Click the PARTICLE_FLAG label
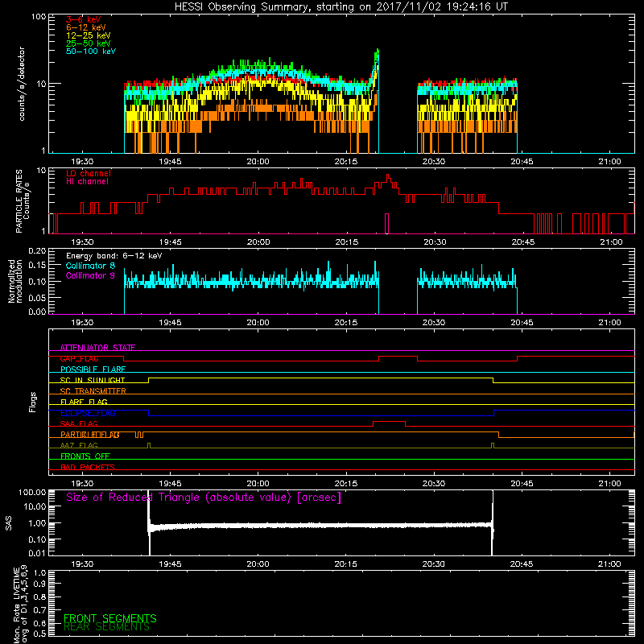Viewport: 644px width, 644px height. click(90, 435)
